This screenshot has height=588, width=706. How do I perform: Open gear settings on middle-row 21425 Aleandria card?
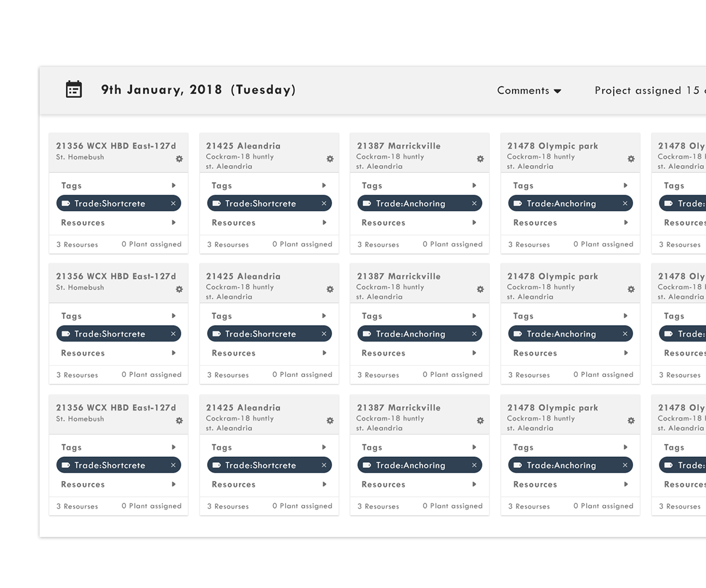[330, 289]
